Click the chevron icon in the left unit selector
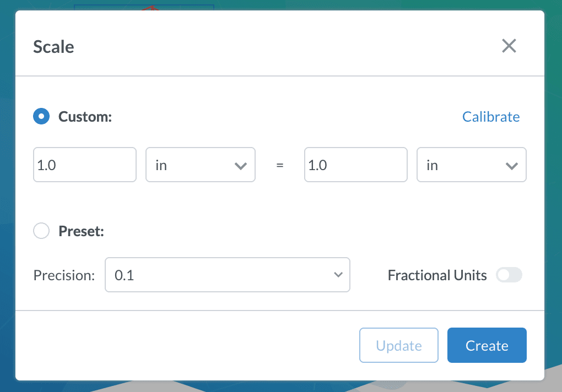 240,165
